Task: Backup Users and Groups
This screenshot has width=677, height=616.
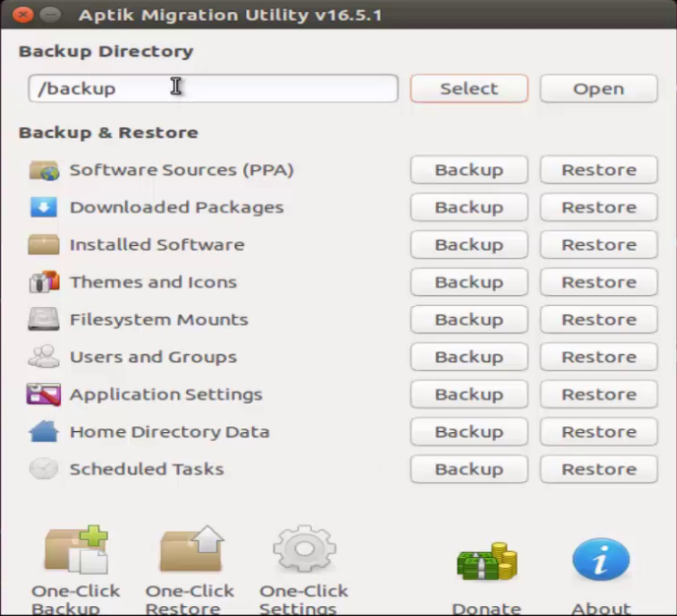Action: click(x=469, y=356)
